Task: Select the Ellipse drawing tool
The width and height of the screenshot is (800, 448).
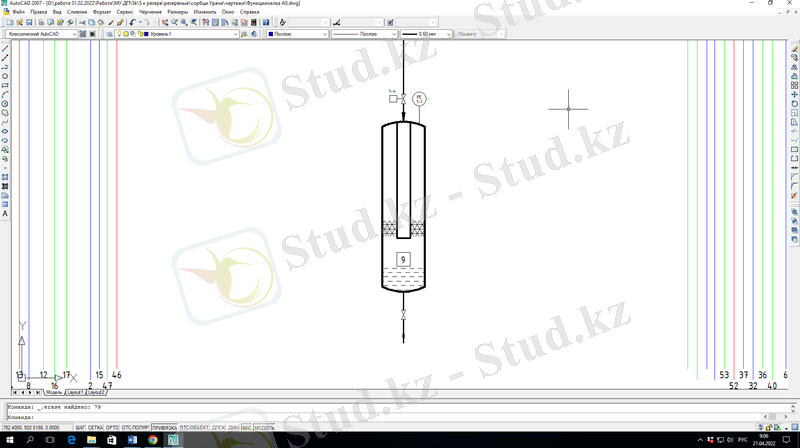Action: [x=5, y=131]
